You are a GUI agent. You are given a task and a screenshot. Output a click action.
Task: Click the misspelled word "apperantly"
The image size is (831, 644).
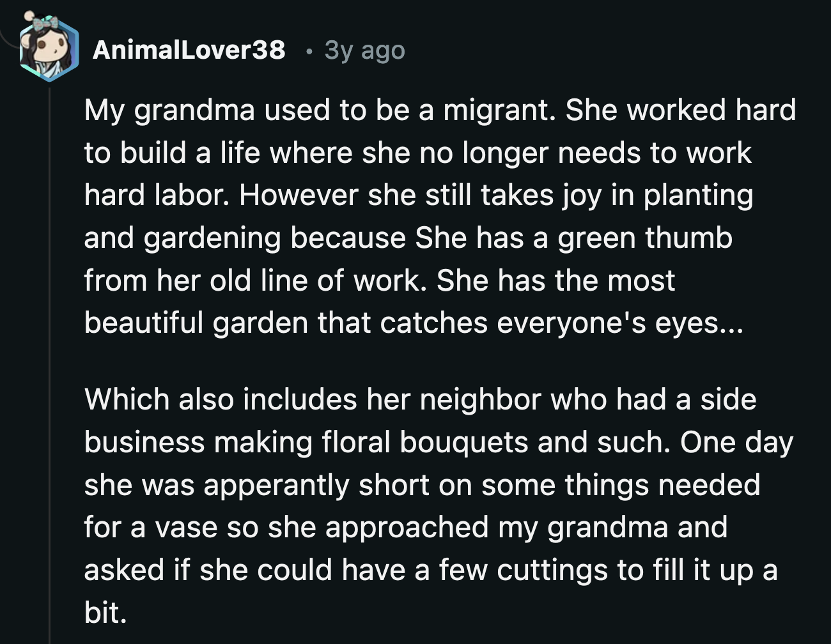(x=277, y=485)
